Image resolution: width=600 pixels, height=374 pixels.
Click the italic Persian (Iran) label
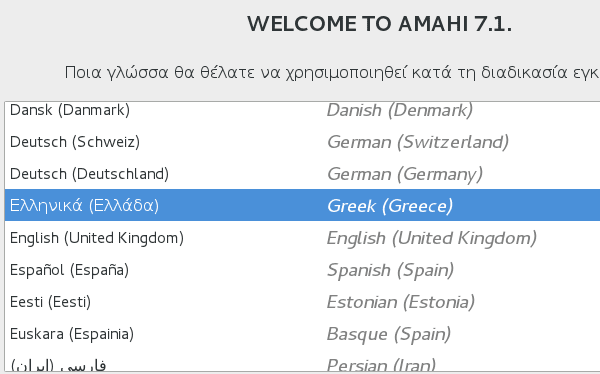tap(382, 365)
